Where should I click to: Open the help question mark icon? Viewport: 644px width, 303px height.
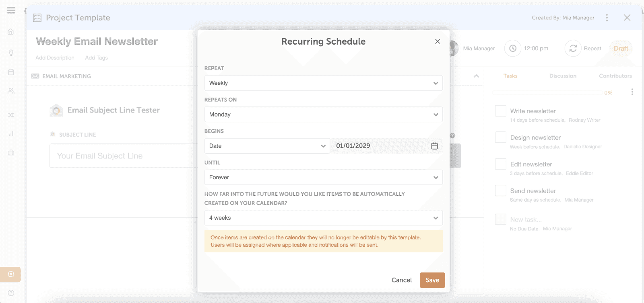click(11, 293)
